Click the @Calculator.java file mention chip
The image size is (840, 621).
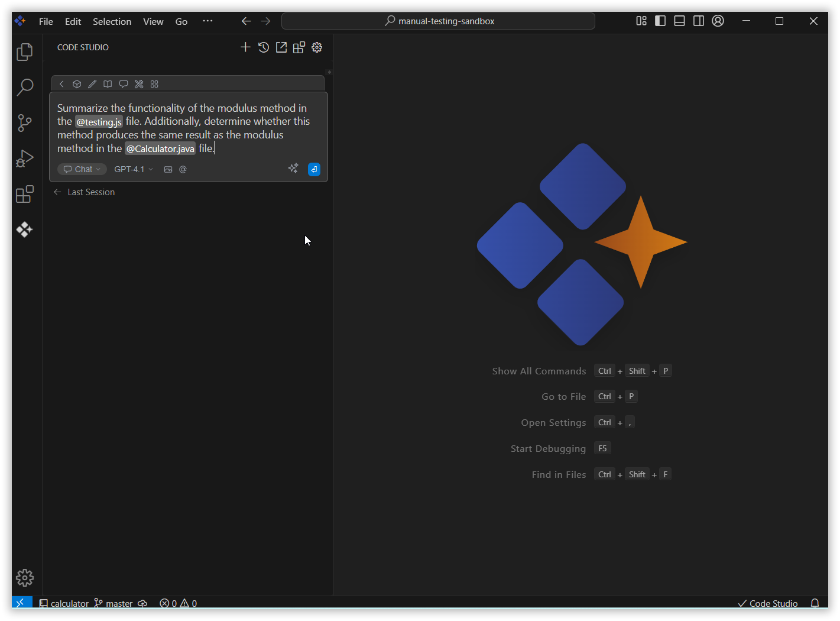click(x=160, y=148)
